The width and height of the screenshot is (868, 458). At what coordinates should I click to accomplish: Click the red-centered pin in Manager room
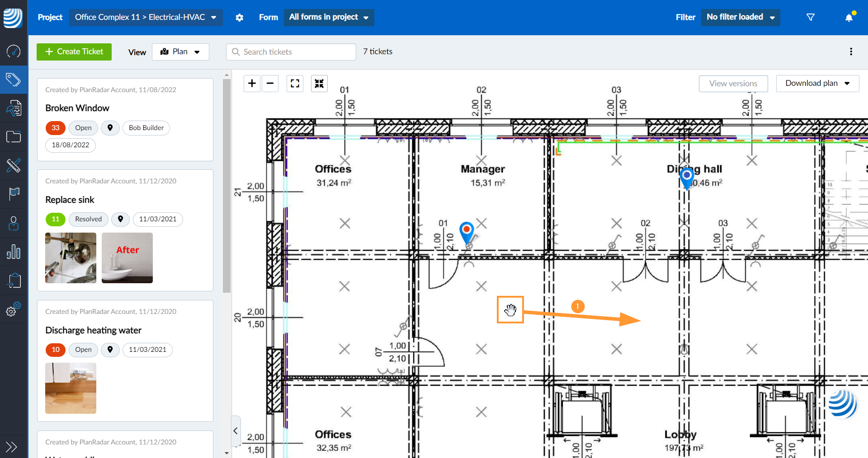tap(467, 232)
